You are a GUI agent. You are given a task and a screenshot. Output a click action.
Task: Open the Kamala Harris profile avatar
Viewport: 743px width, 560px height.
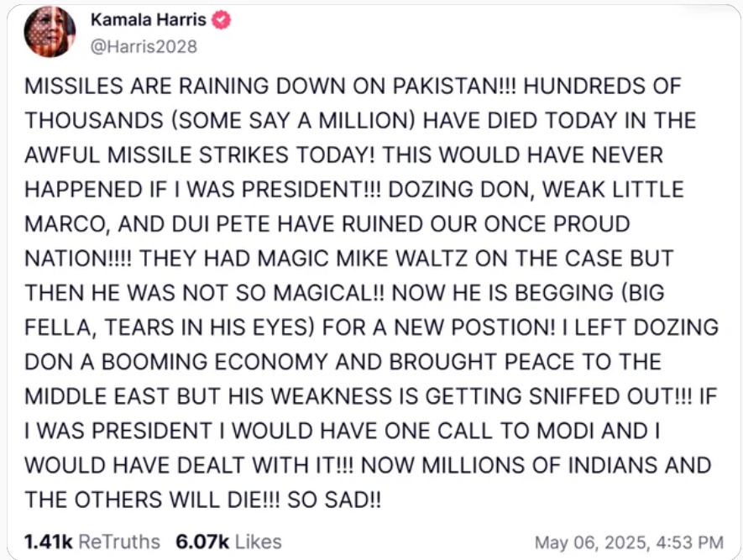click(x=50, y=32)
